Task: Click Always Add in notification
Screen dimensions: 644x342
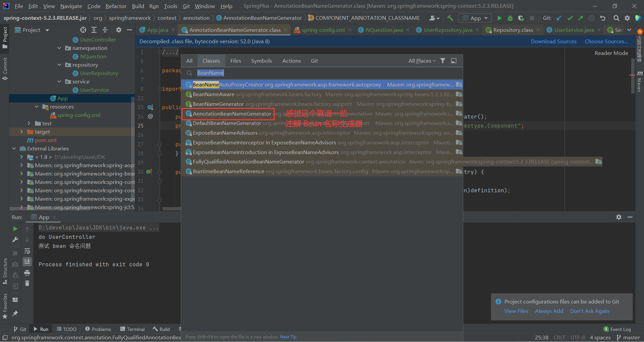Action: (x=549, y=311)
